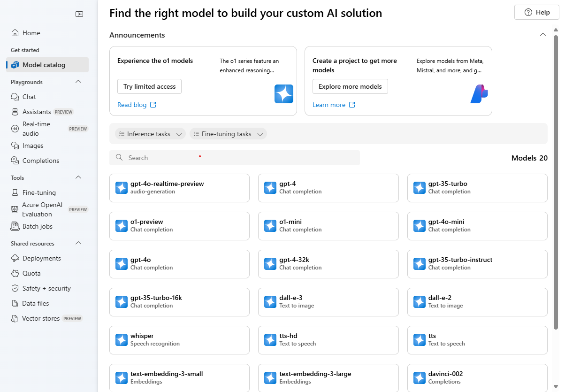The height and width of the screenshot is (392, 565).
Task: Open the Data files page
Action: pos(47,303)
